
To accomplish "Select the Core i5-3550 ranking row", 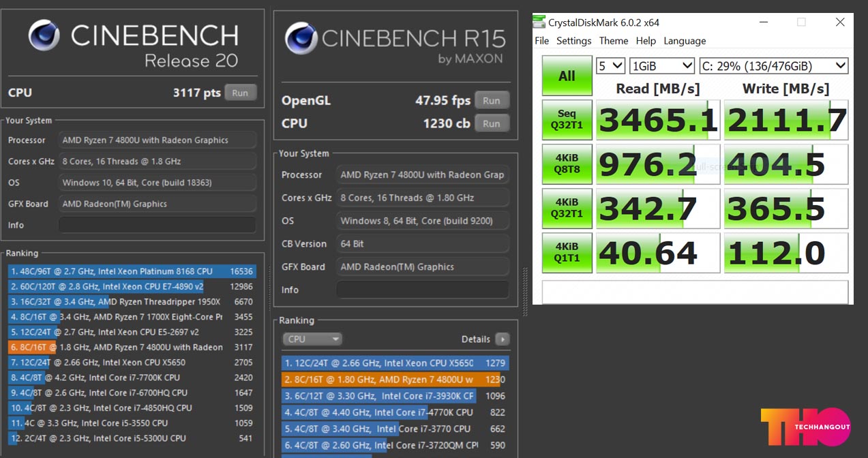I will pos(132,423).
